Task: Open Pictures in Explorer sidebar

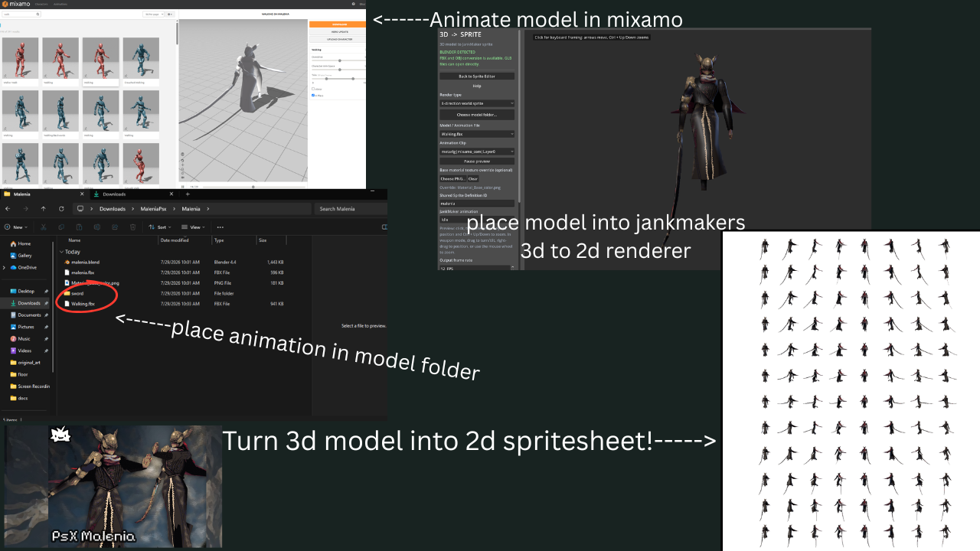Action: pos(22,327)
